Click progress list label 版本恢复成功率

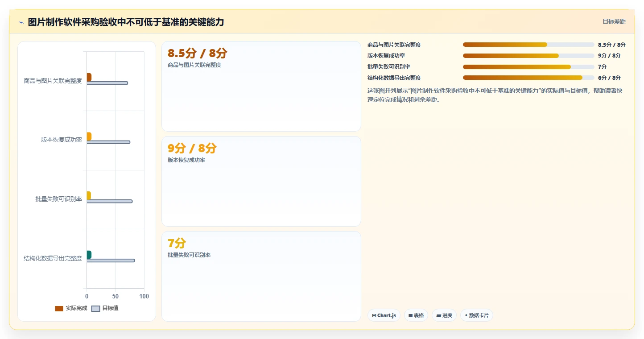pyautogui.click(x=386, y=56)
